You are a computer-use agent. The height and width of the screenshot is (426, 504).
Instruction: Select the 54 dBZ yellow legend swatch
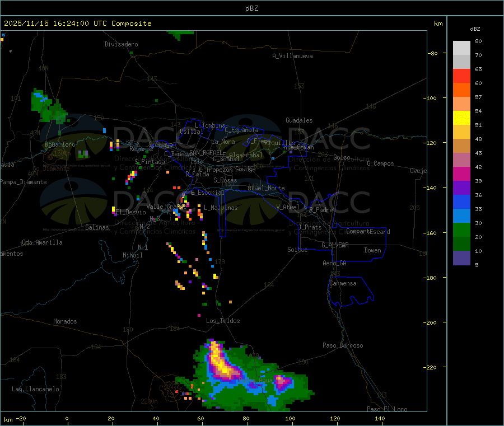point(461,118)
